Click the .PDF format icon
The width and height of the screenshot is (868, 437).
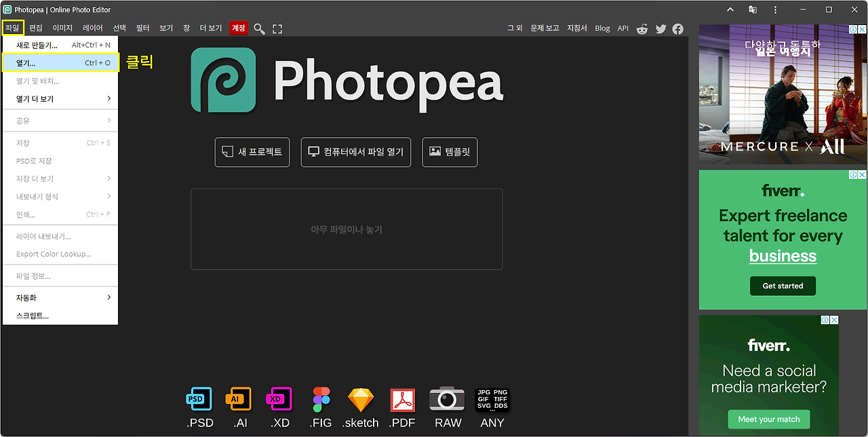pos(403,400)
